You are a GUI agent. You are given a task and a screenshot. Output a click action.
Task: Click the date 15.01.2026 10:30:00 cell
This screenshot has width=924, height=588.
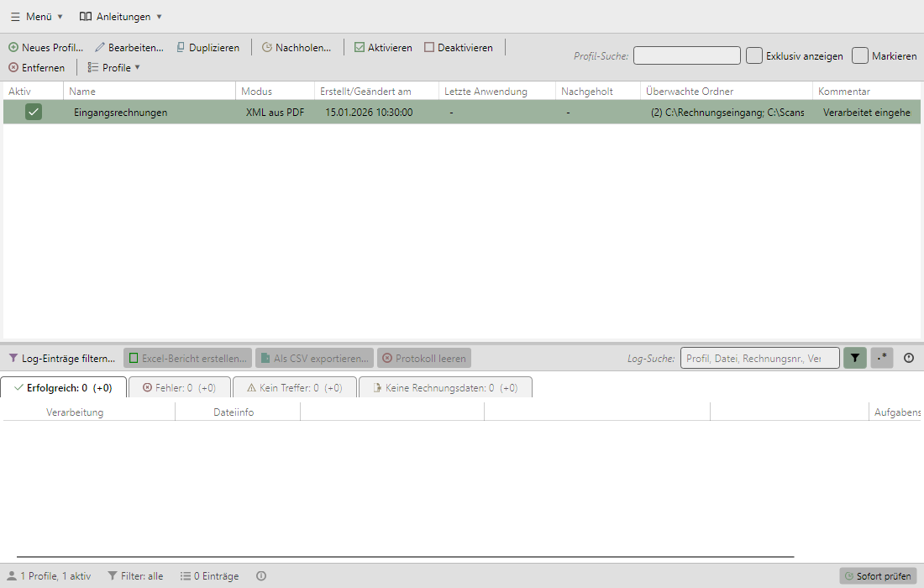(369, 113)
